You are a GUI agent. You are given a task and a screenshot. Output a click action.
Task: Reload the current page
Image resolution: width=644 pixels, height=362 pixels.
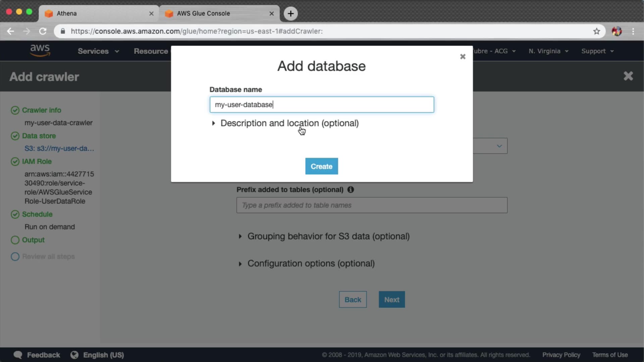tap(43, 31)
